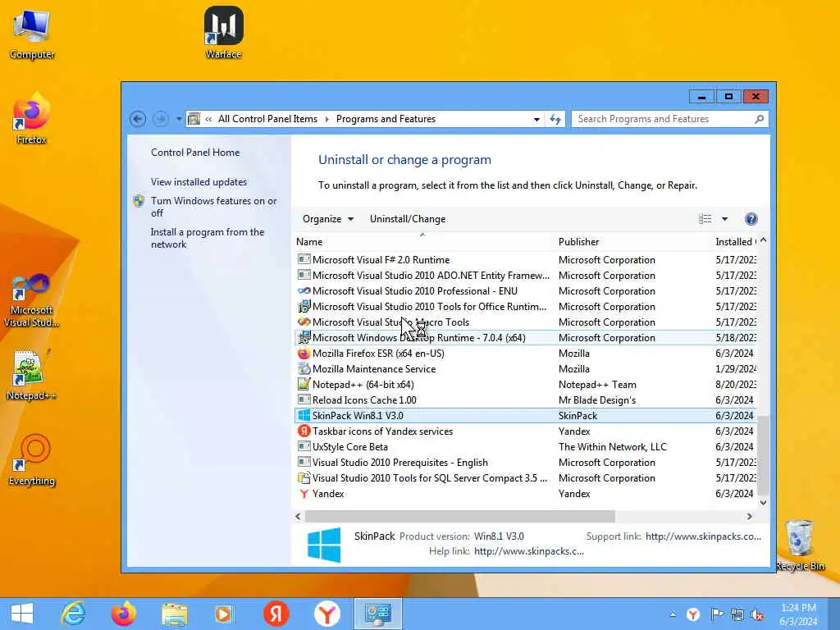Click the vertical scrollbar up arrow
Screen dimensions: 840x630
(x=764, y=240)
